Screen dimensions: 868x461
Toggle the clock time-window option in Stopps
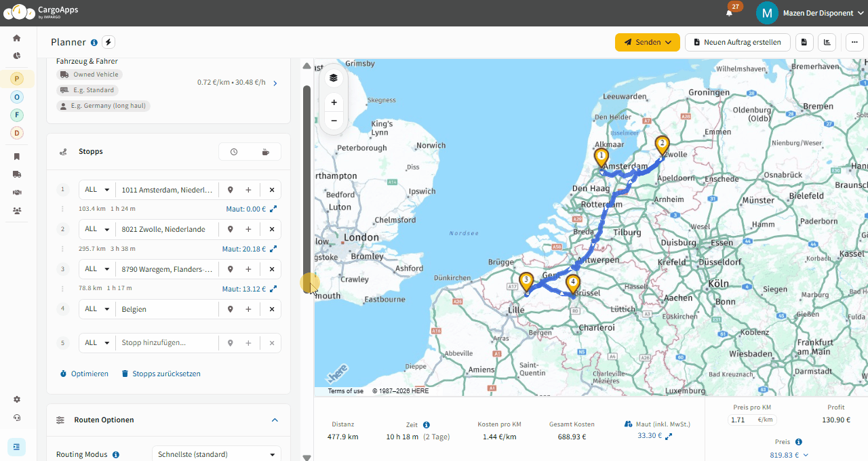[234, 152]
